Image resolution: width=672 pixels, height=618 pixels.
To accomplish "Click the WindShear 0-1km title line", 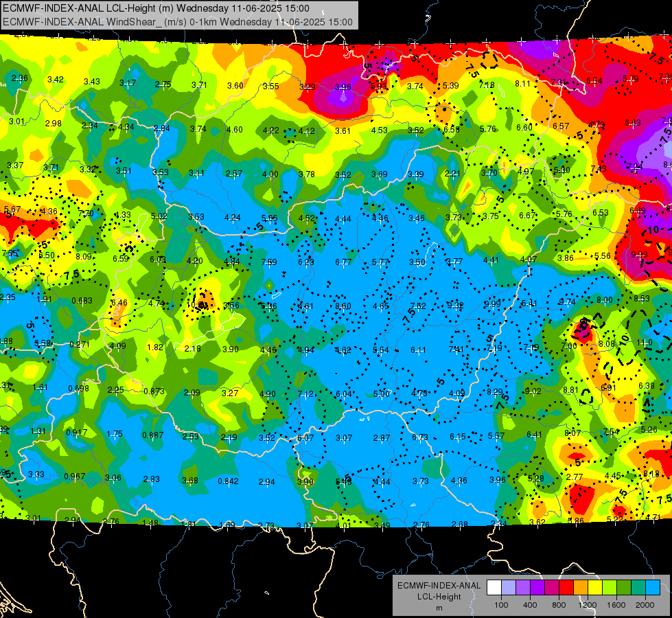I will [x=177, y=22].
